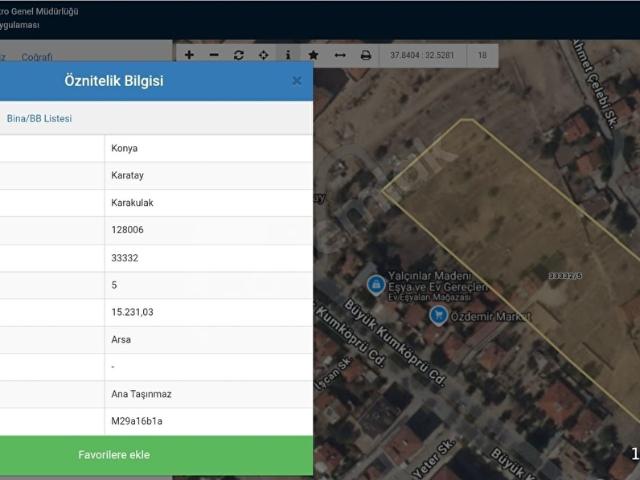Screen dimensions: 640x480
Task: Select the info query tool
Action: pos(288,55)
